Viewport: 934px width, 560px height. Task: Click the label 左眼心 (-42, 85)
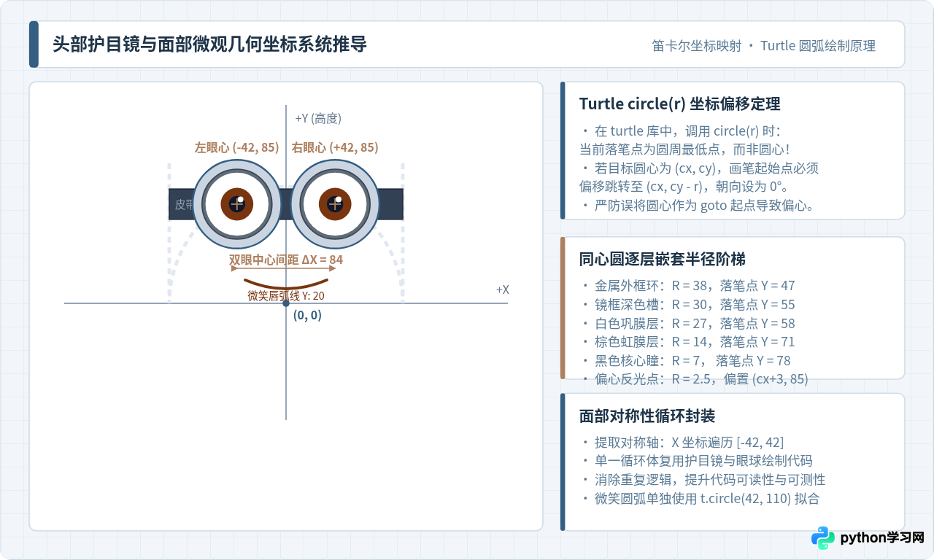click(236, 147)
